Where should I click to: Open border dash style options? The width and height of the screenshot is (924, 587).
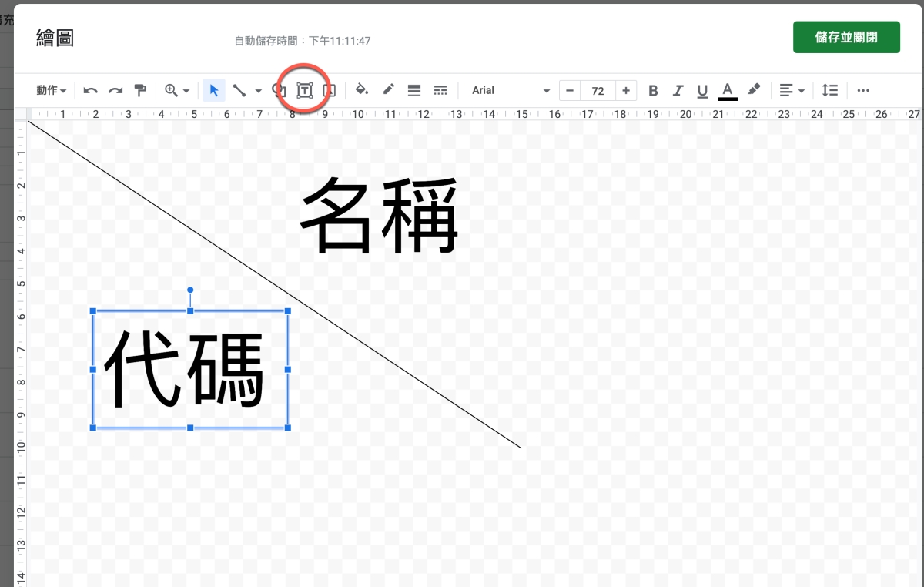tap(440, 90)
